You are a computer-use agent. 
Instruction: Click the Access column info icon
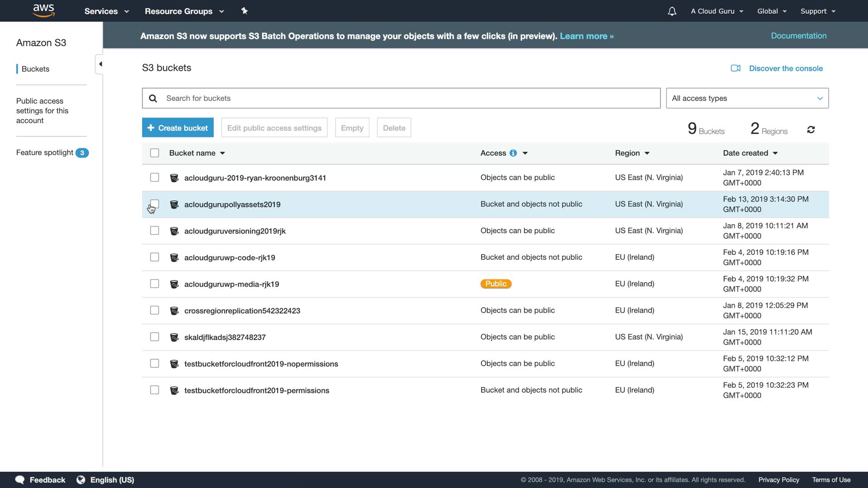coord(513,153)
